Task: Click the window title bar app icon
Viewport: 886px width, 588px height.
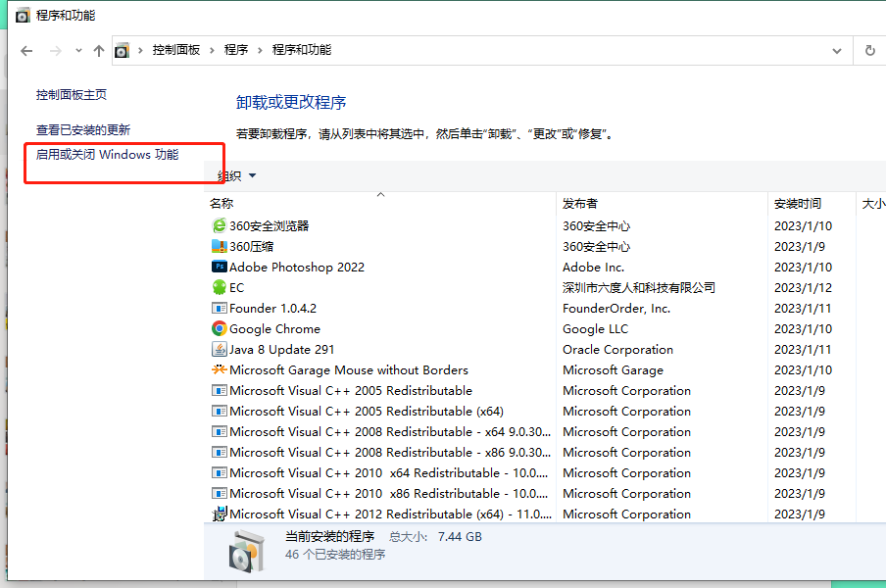Action: pos(23,16)
